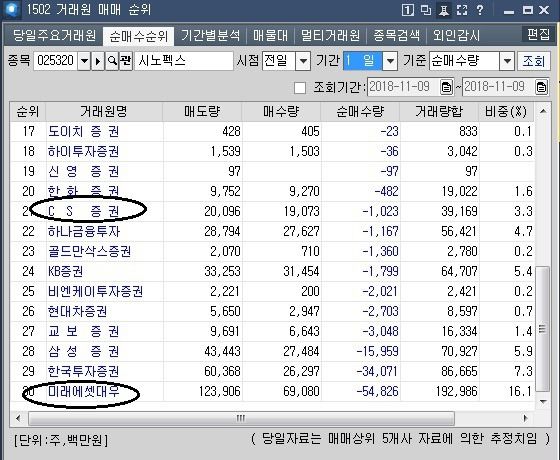This screenshot has height=460, width=560.
Task: Click the 조회 query button
Action: [x=534, y=61]
